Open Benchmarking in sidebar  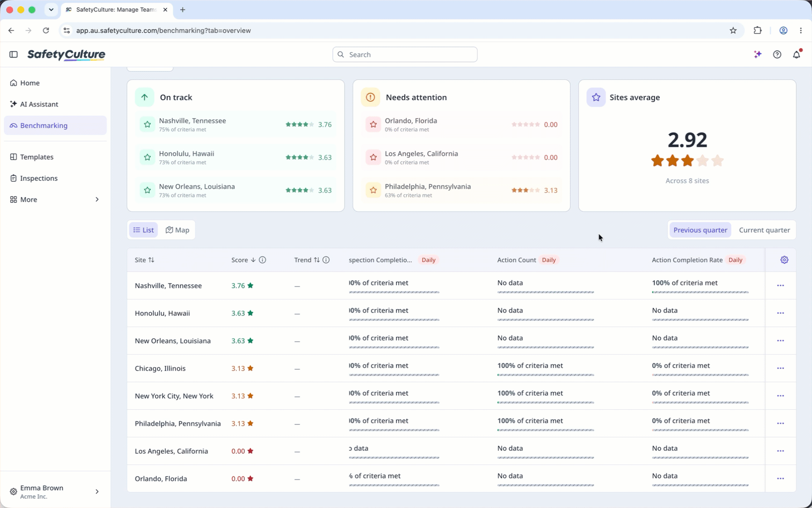click(55, 125)
